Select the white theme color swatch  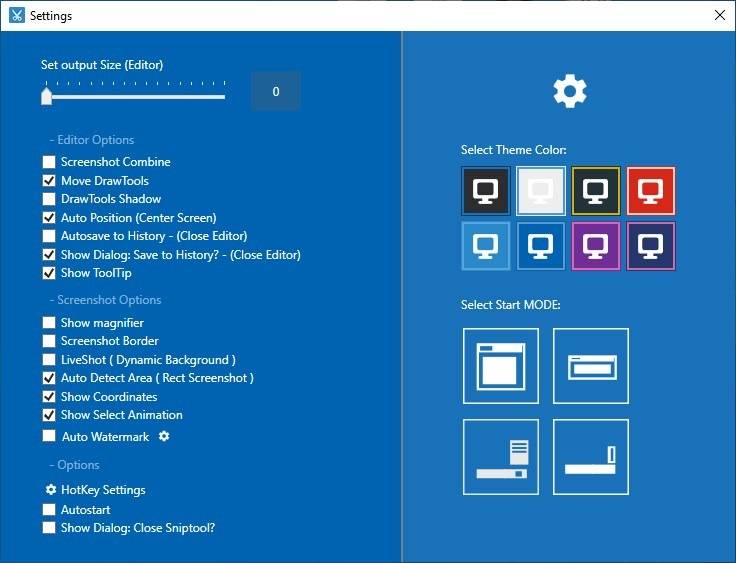pyautogui.click(x=541, y=191)
